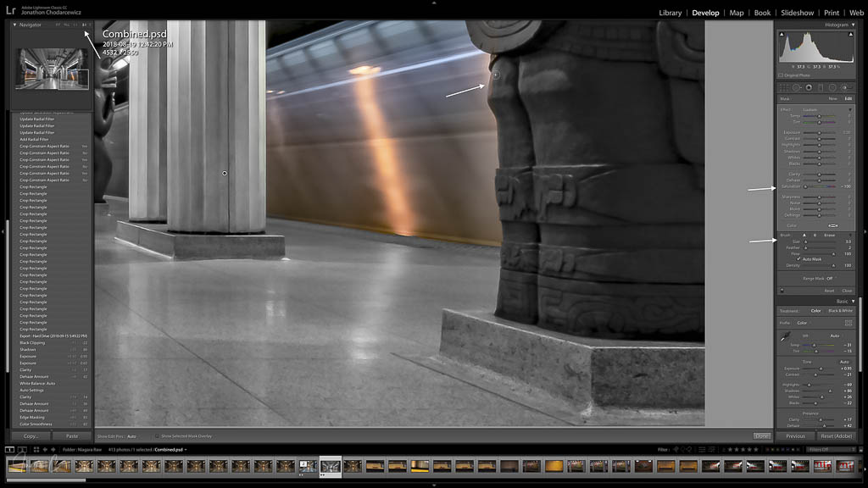Viewport: 868px width, 488px height.
Task: Select the Spot Removal tool icon
Action: 797,87
